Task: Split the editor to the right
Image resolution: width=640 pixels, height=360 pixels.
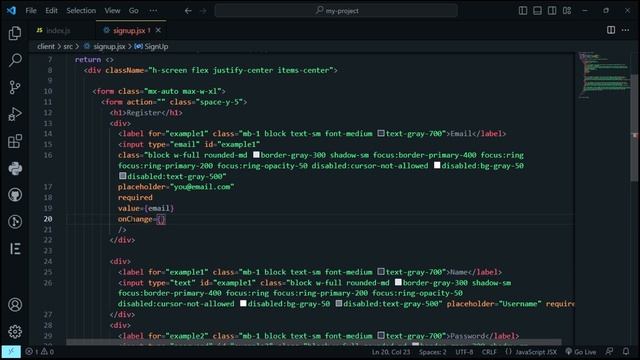Action: 611,30
